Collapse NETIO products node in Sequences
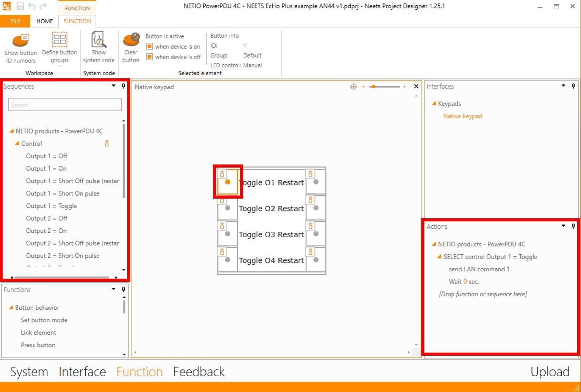Screen dimensions: 581x392 click(12, 131)
